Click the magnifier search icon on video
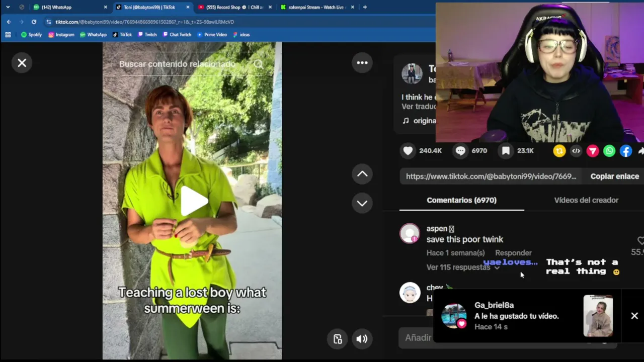644x362 pixels. tap(259, 64)
